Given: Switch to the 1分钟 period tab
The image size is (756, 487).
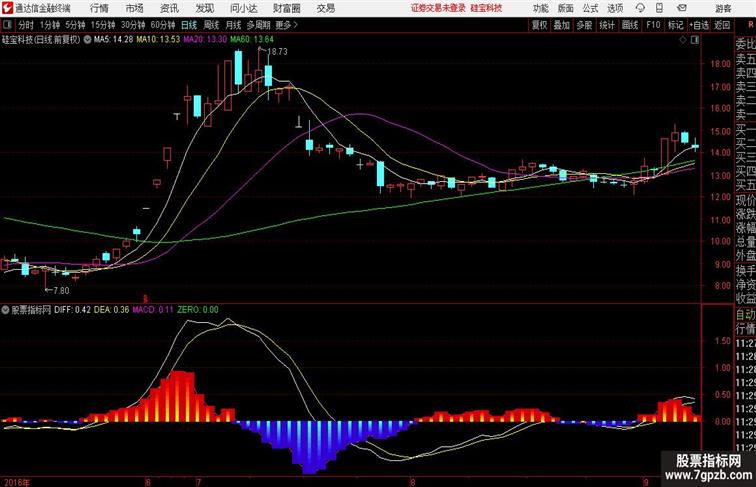Looking at the screenshot, I should (50, 25).
